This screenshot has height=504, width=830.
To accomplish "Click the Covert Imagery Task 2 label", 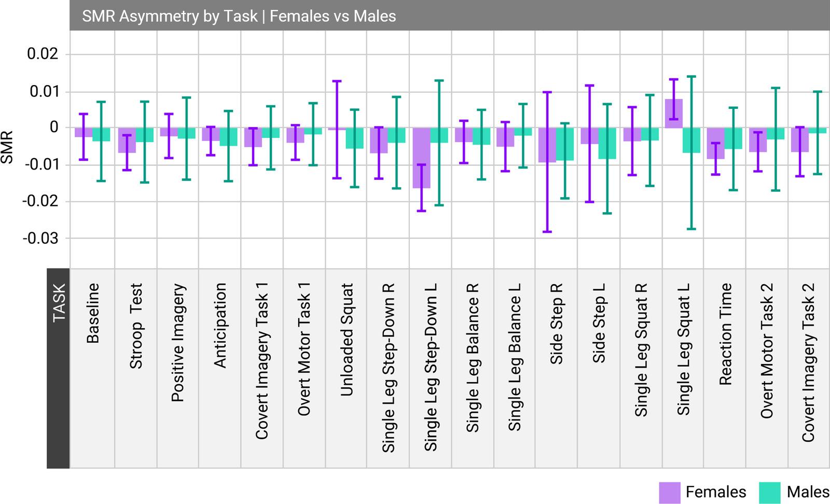I will [808, 362].
